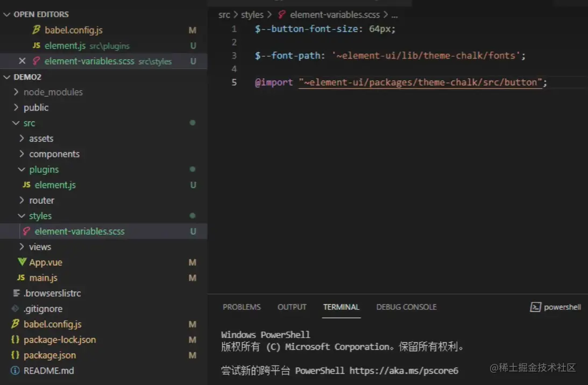Place cursor on line 3 font-path code
588x385 pixels.
390,55
